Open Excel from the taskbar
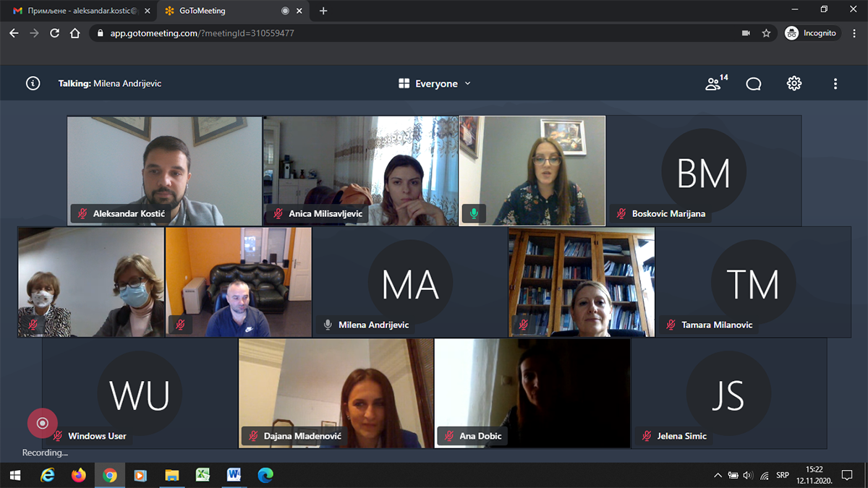Screen dimensions: 868x488 pyautogui.click(x=203, y=475)
